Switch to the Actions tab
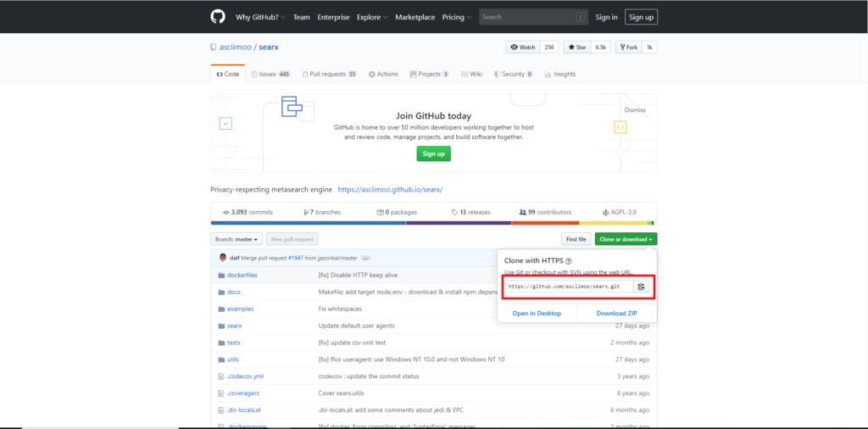The image size is (868, 429). click(383, 74)
